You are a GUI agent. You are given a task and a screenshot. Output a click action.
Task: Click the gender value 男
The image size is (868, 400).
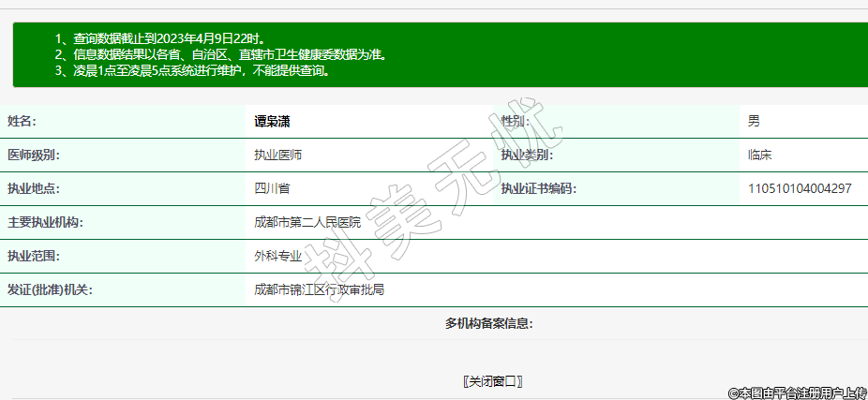[x=754, y=122]
